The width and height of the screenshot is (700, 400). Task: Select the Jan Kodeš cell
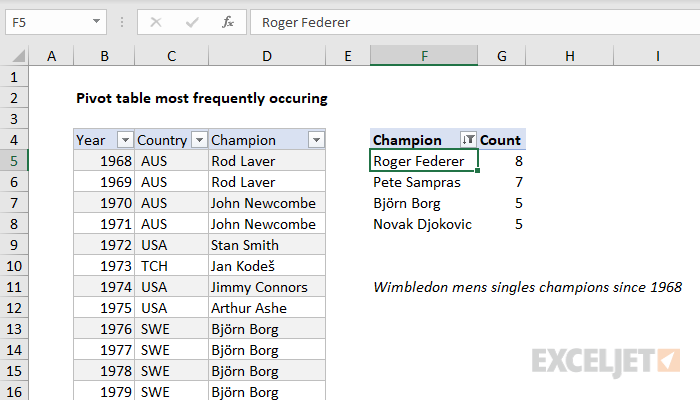pyautogui.click(x=267, y=266)
